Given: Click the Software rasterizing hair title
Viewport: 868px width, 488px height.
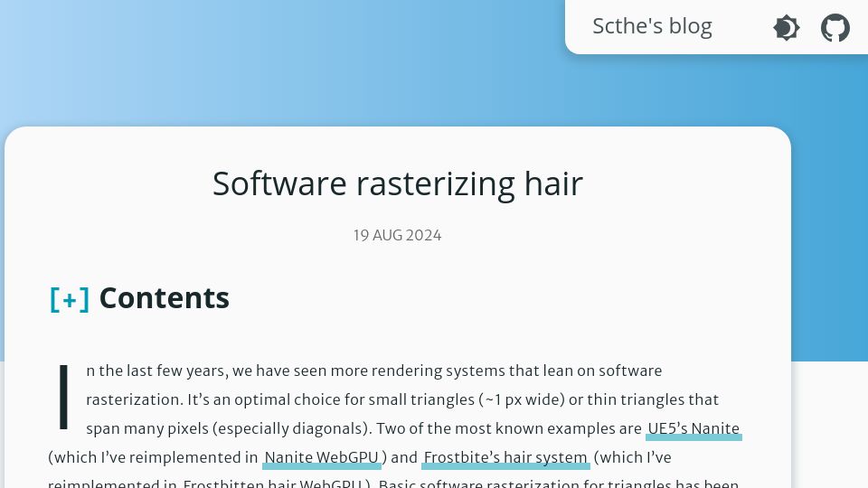Looking at the screenshot, I should point(398,183).
